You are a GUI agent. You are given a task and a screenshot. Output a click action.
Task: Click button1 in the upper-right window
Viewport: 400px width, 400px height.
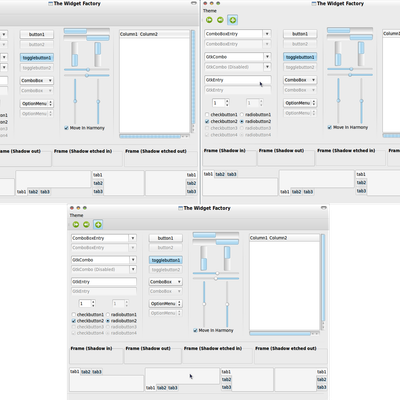[300, 34]
